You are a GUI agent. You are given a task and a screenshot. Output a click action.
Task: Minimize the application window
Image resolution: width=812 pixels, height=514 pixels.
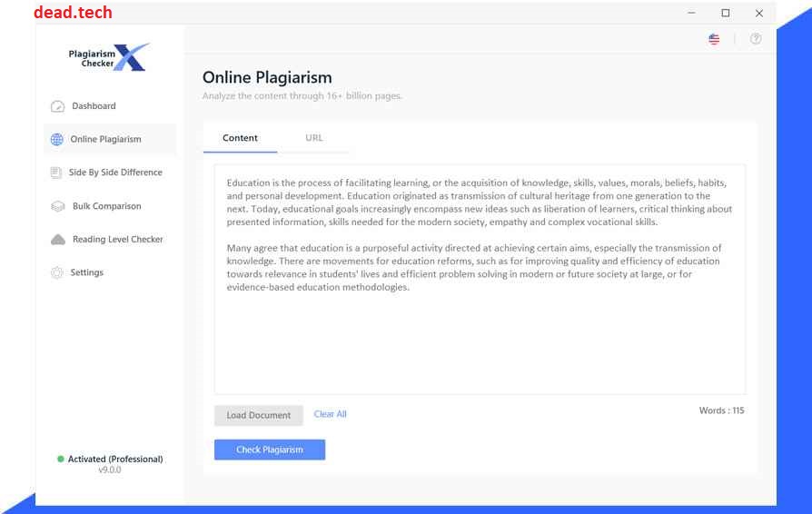(692, 13)
